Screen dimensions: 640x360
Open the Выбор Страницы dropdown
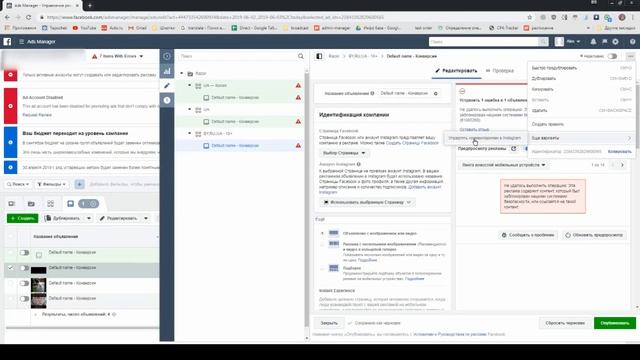click(344, 153)
